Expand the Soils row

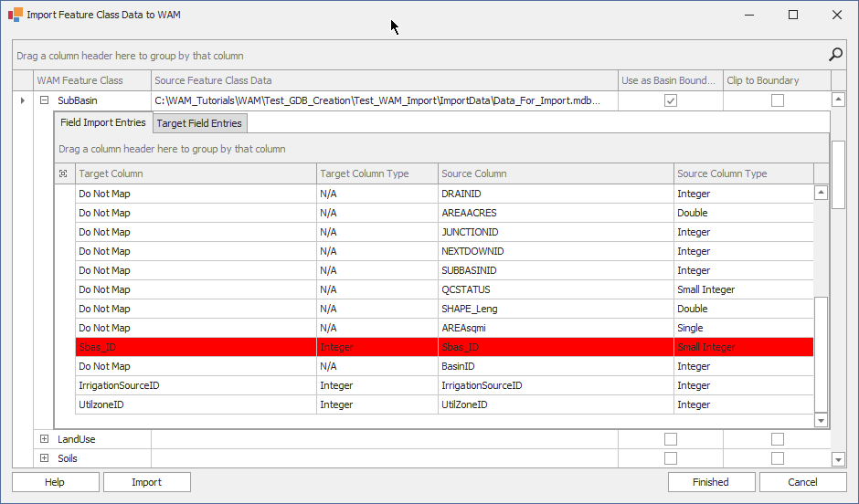point(45,458)
